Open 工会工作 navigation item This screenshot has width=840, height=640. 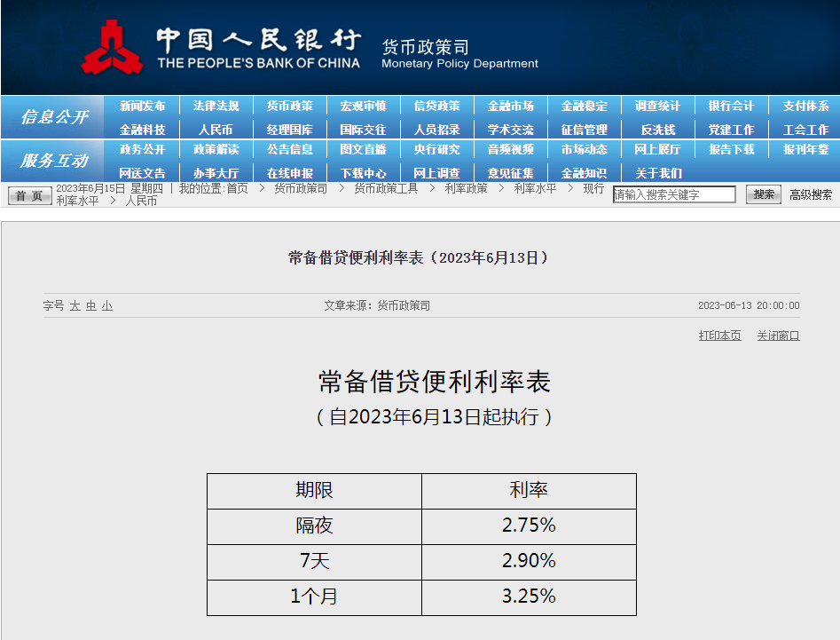[805, 130]
